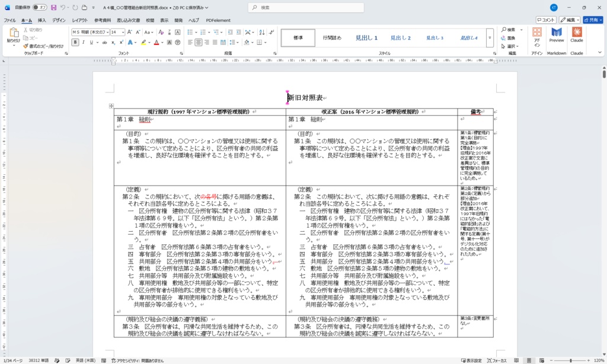
Task: Toggle Bold formatting
Action: click(75, 43)
